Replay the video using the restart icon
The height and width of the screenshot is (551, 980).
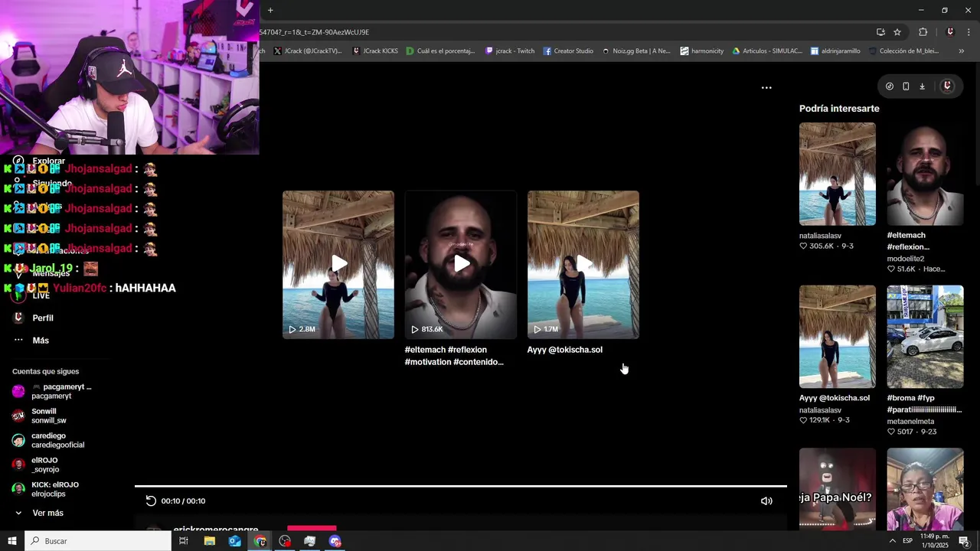pyautogui.click(x=151, y=500)
